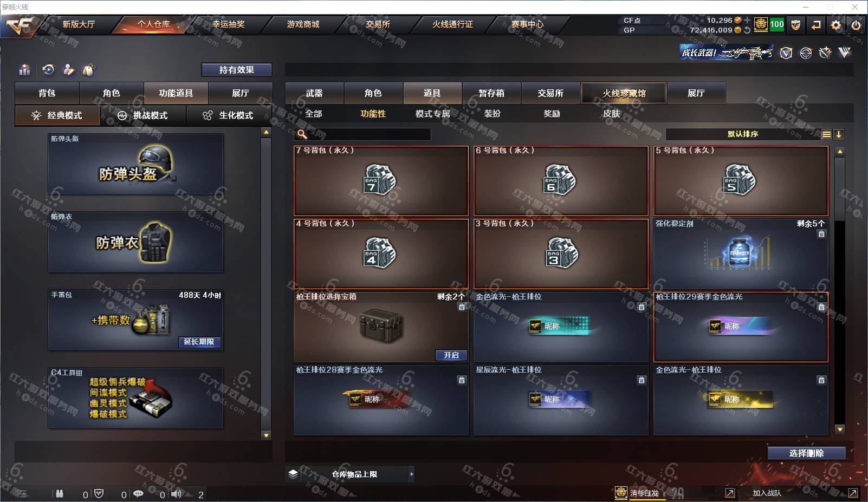
Task: Click the plus icon beside CF点
Action: pos(747,20)
